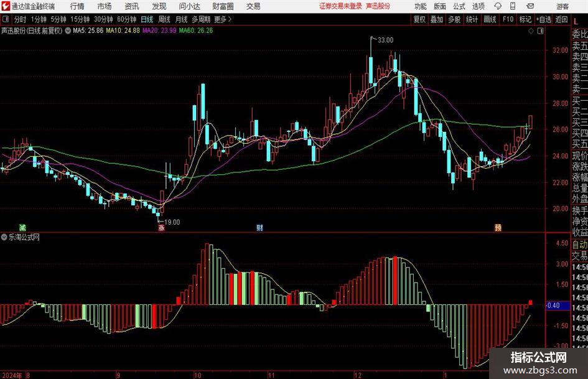The width and height of the screenshot is (588, 379).
Task: Click the 复权 toolbar button
Action: coord(419,19)
